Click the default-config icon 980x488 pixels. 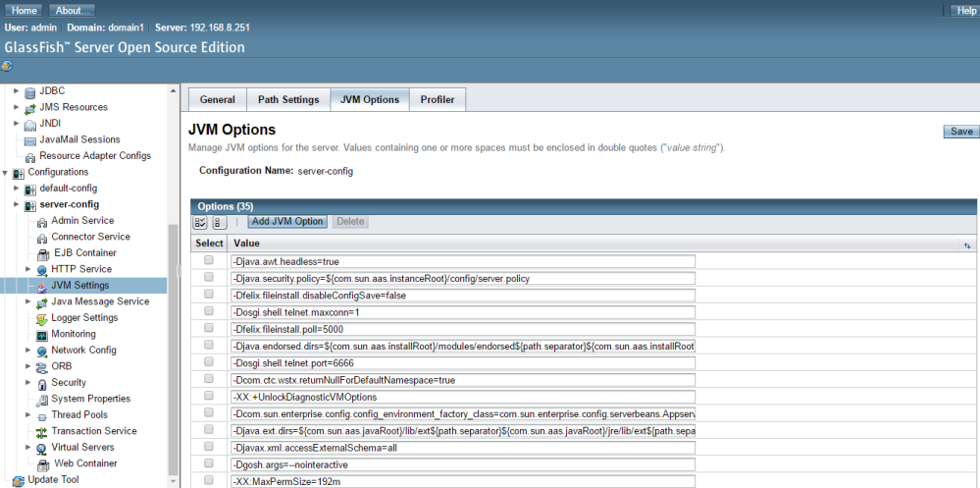coord(29,189)
